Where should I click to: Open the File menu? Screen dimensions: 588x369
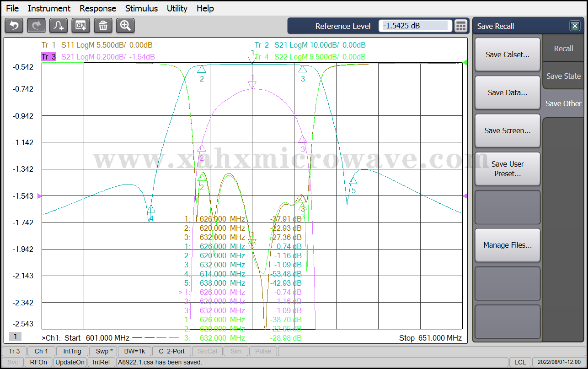[x=12, y=8]
